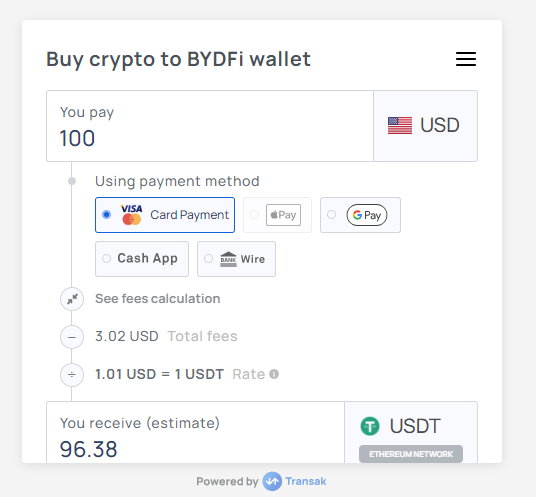Select the Card Payment radio button
The width and height of the screenshot is (536, 497).
click(x=106, y=215)
